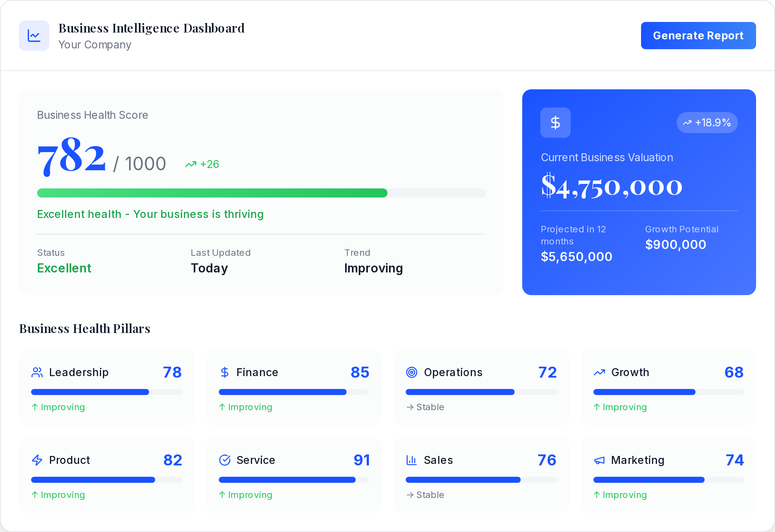
Task: Click the Finance score progress bar
Action: [x=294, y=392]
